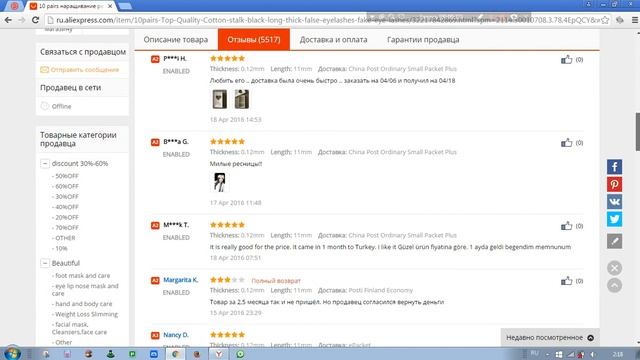Open first photo in P***i H. review
Image resolution: width=640 pixels, height=360 pixels.
(220, 99)
